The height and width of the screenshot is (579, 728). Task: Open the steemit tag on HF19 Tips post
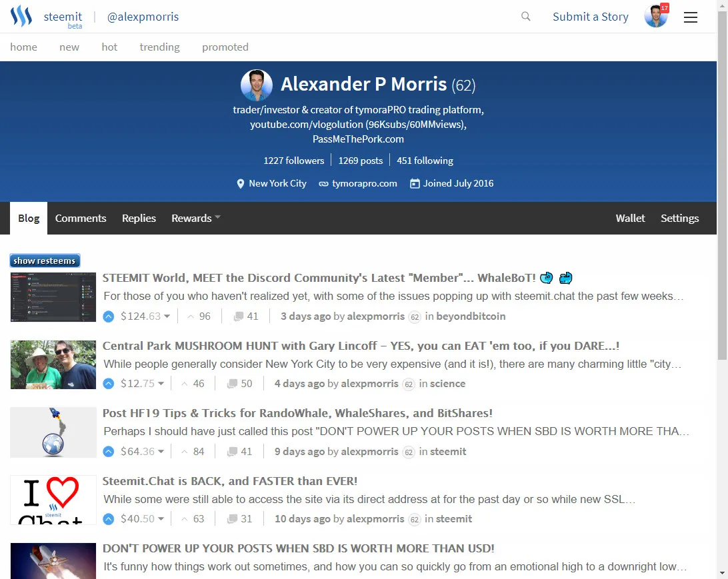(x=448, y=452)
